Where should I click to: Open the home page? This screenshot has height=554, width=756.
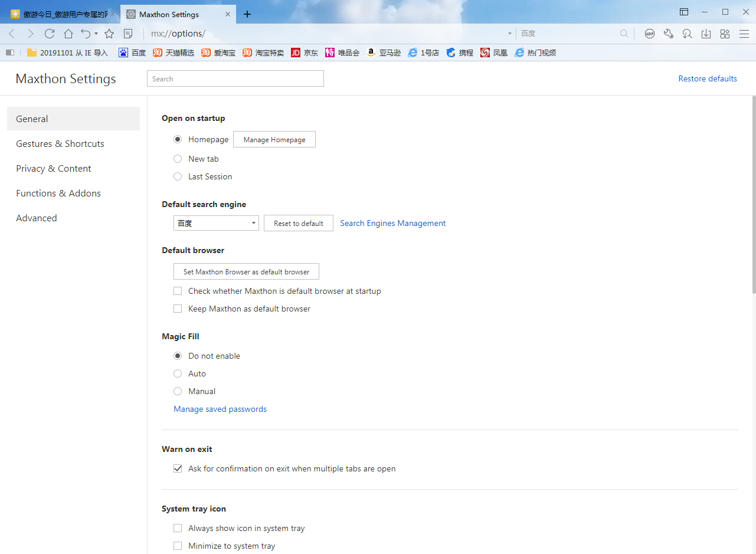[x=68, y=34]
